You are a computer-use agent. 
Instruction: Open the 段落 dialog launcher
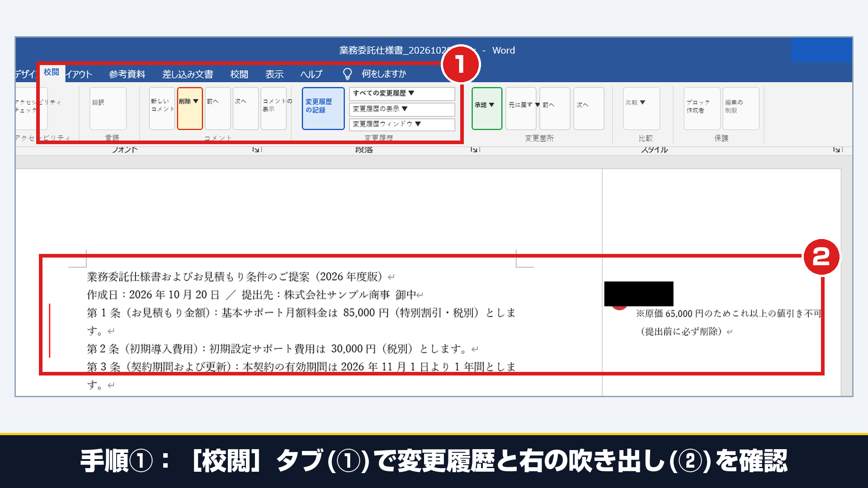[x=474, y=150]
